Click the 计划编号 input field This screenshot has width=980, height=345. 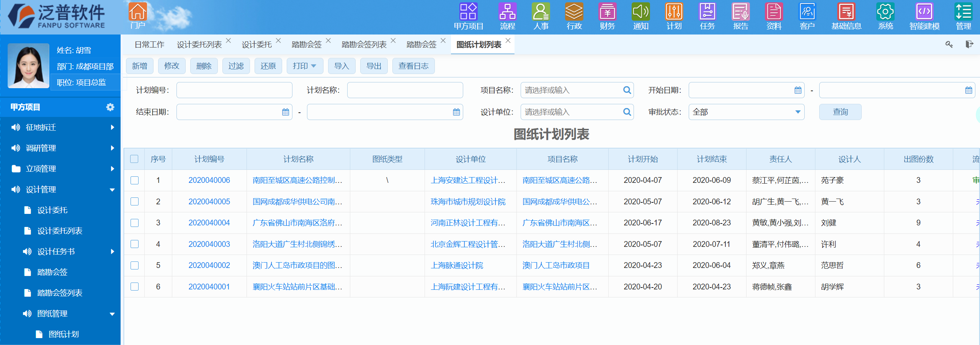(234, 90)
